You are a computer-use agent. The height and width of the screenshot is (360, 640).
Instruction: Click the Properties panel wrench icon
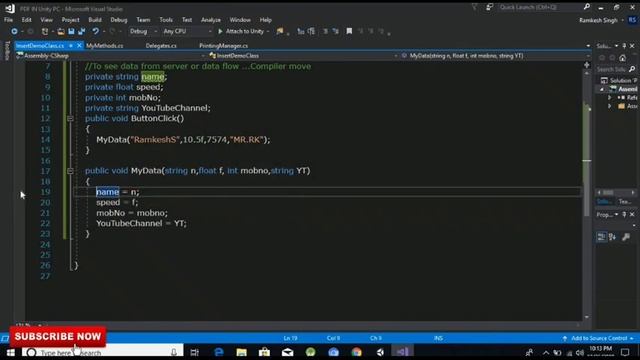click(x=626, y=237)
